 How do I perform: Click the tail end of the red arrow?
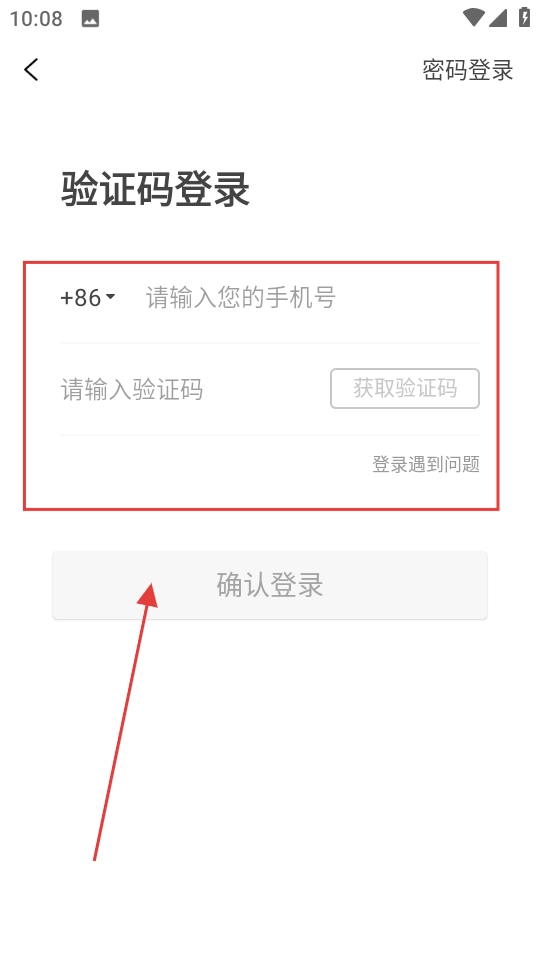[x=95, y=857]
